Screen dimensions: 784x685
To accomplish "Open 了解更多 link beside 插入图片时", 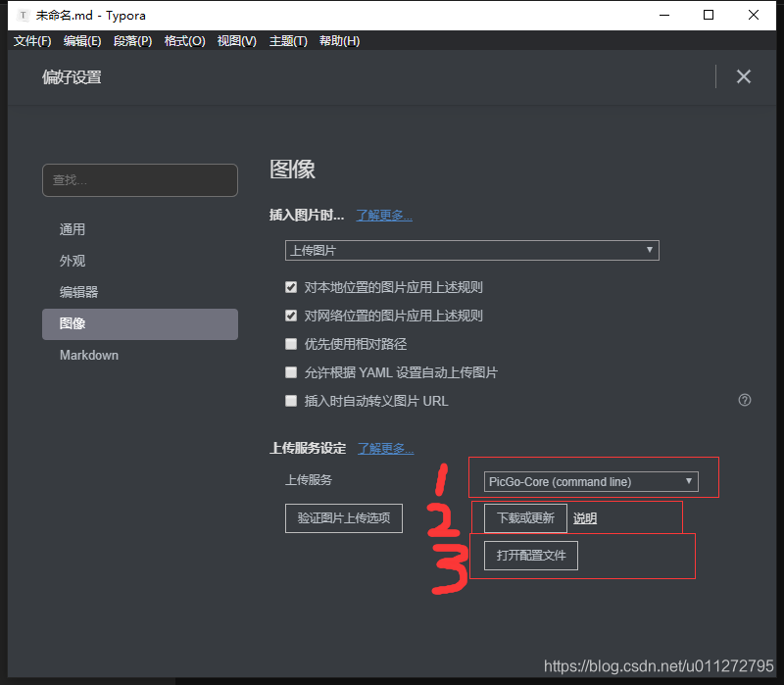I will tap(384, 216).
